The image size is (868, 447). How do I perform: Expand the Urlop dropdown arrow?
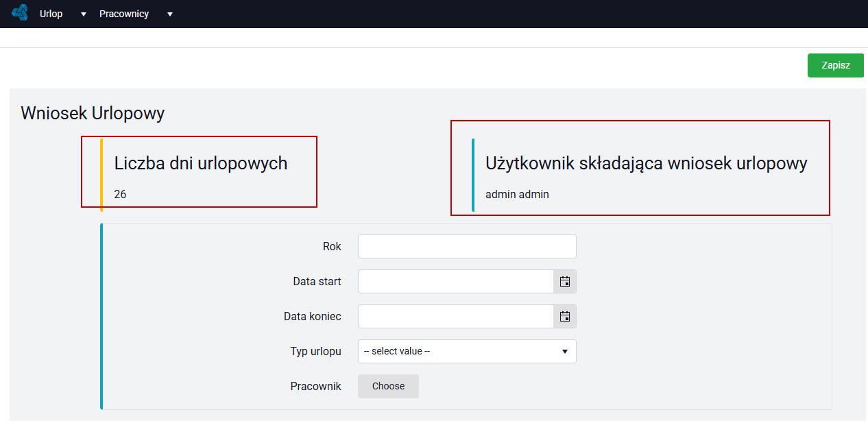(x=84, y=14)
